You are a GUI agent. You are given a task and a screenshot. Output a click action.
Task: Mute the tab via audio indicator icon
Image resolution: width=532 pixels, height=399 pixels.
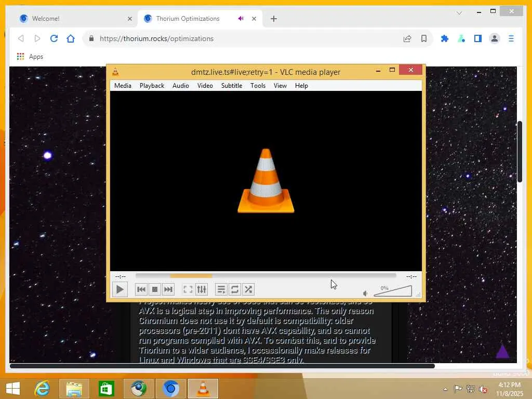(x=241, y=19)
